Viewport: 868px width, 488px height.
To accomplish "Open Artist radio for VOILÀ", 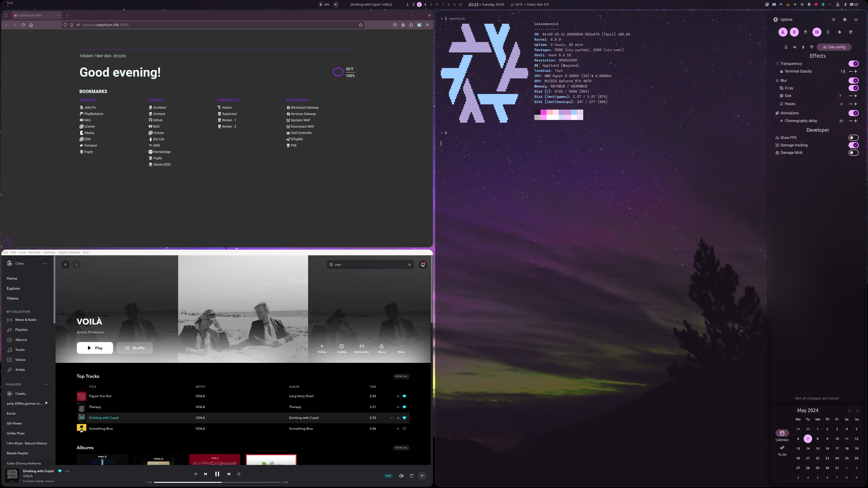I will (362, 349).
